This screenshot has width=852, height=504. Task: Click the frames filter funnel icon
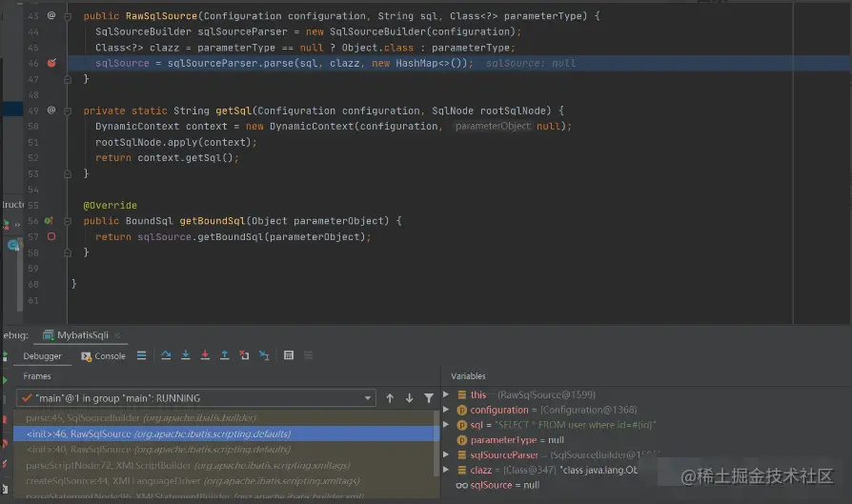pos(429,398)
